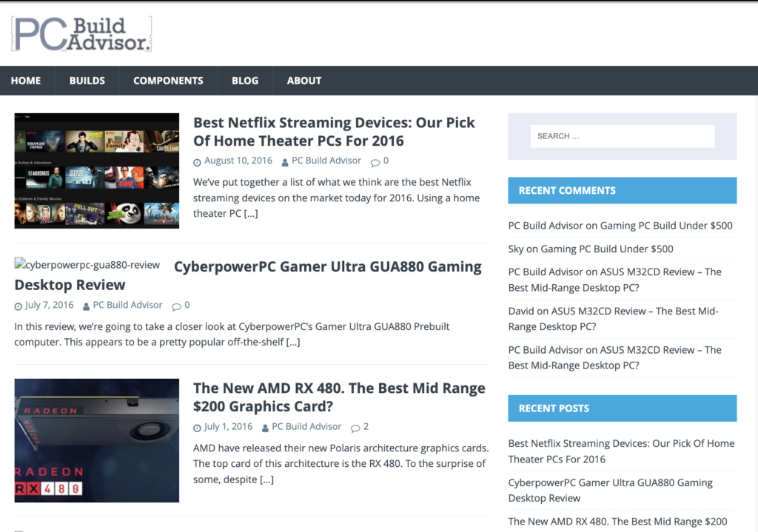The width and height of the screenshot is (758, 532).
Task: Click comment bubble icon on CyberpowerPC post
Action: pyautogui.click(x=176, y=306)
